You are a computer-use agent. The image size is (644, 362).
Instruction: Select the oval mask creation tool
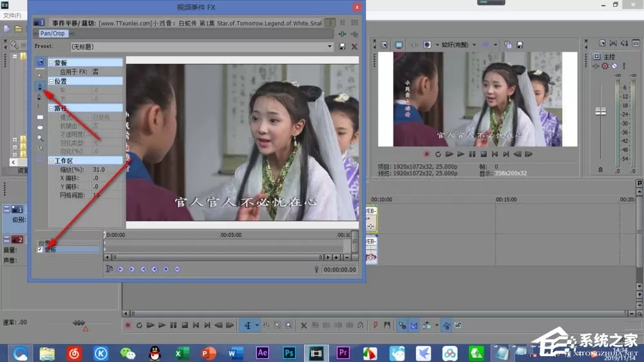click(40, 128)
